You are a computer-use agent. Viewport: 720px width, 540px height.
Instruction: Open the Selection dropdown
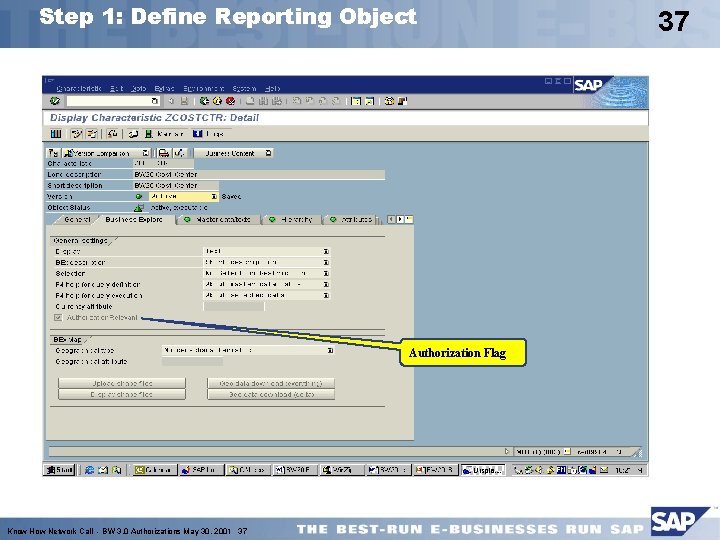point(326,273)
